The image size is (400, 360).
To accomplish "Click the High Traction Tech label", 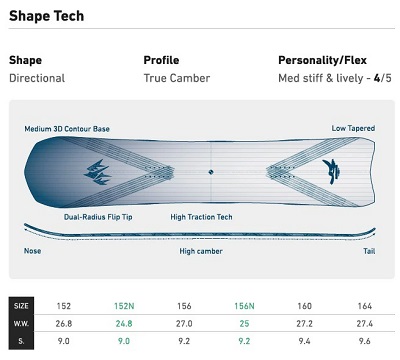I will point(201,217).
